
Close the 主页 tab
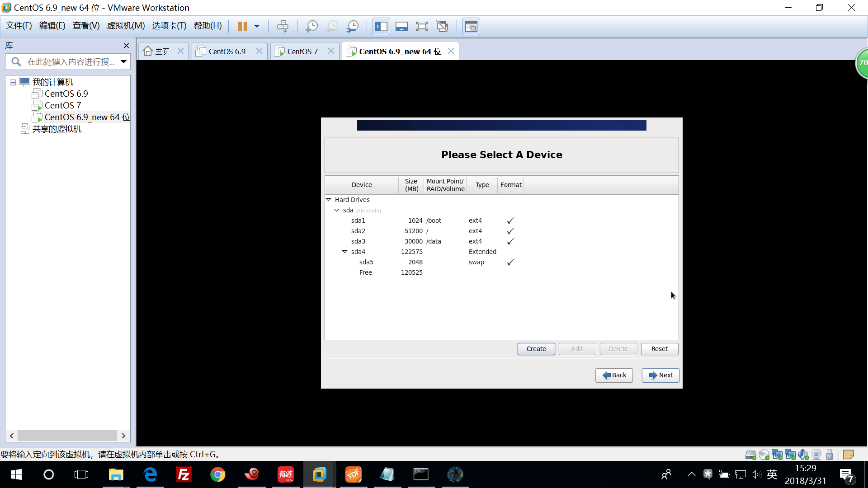tap(180, 51)
